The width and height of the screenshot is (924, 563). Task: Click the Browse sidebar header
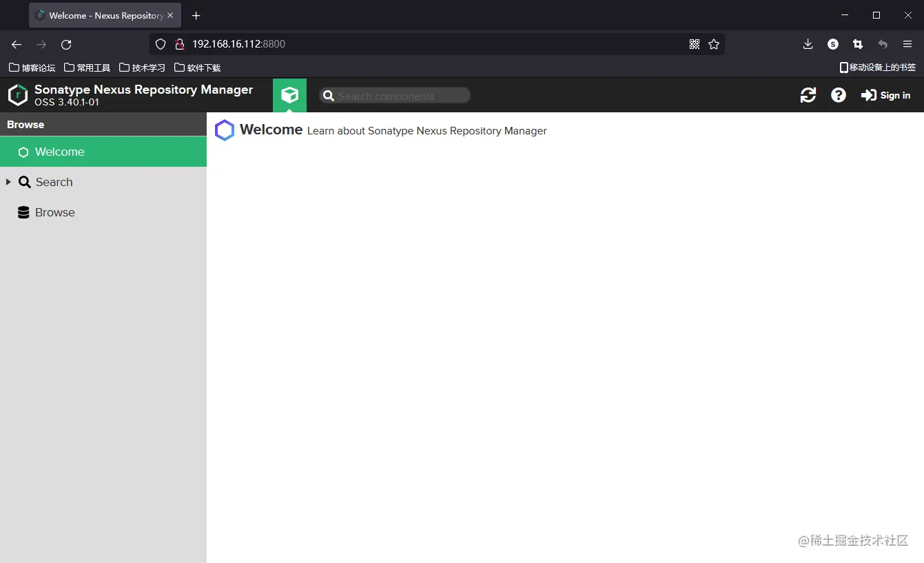tap(103, 125)
